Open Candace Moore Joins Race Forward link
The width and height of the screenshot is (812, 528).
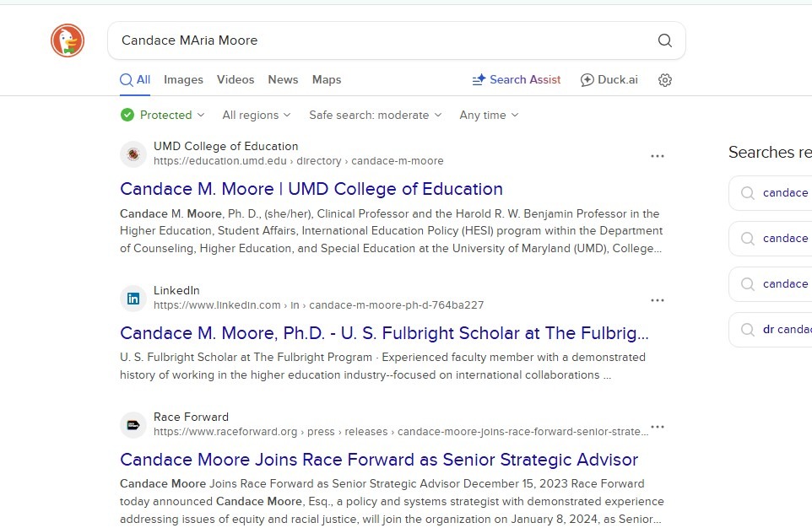(x=379, y=460)
